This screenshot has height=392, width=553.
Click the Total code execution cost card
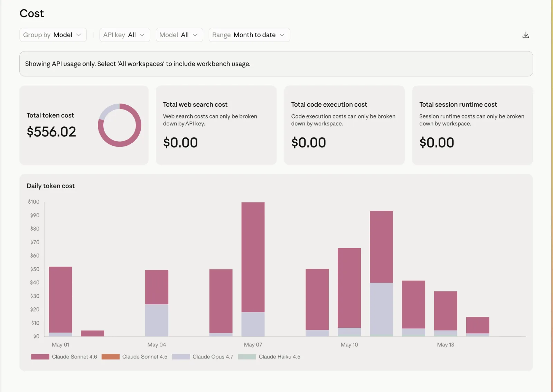344,125
